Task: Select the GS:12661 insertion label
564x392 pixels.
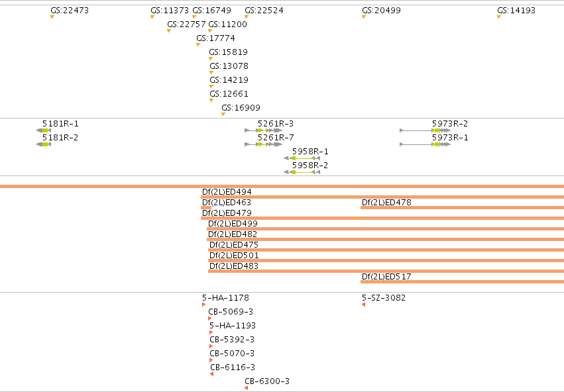Action: 229,94
